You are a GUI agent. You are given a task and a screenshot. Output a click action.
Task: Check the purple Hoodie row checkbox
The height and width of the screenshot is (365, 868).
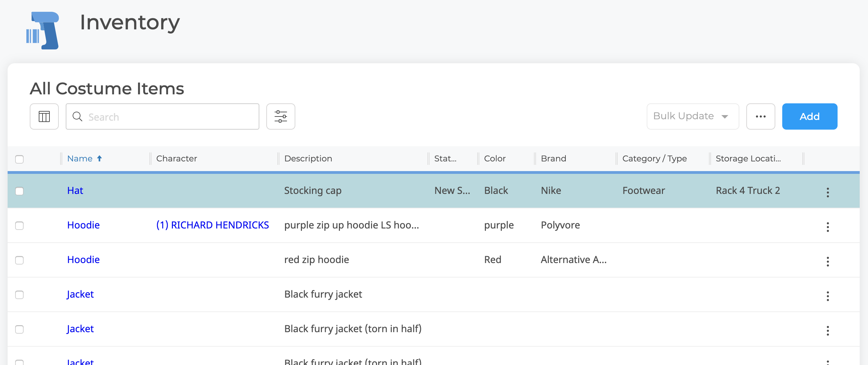coord(19,226)
